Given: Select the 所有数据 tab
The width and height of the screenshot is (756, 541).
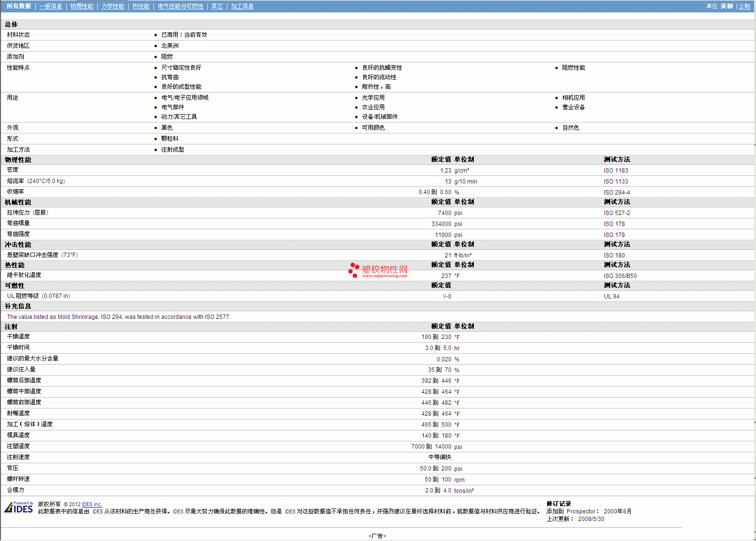Looking at the screenshot, I should 19,6.
